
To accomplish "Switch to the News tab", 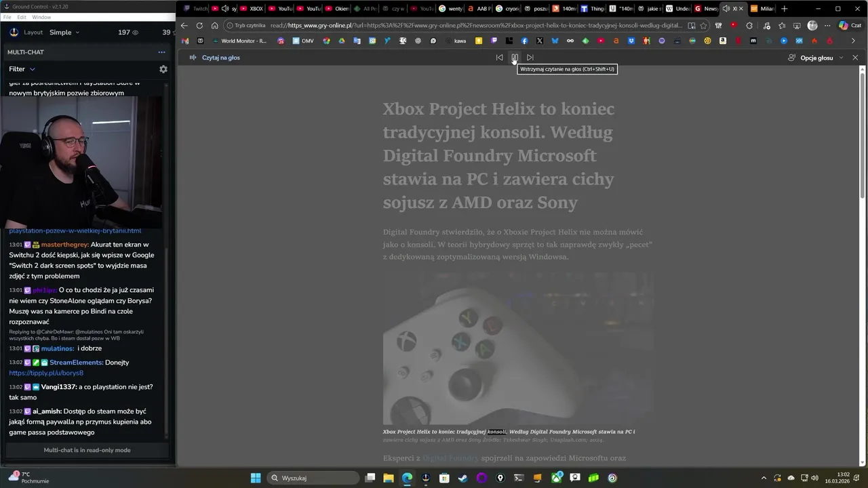I will (x=706, y=9).
